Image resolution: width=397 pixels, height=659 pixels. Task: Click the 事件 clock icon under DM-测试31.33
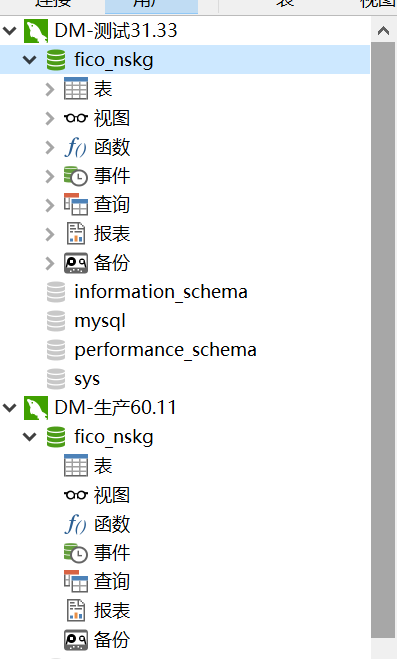(76, 176)
